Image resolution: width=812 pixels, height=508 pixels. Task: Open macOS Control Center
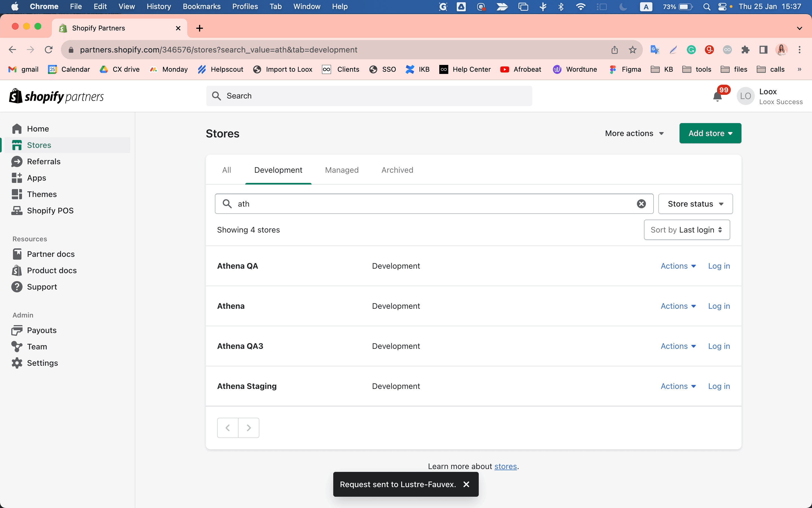pos(722,7)
